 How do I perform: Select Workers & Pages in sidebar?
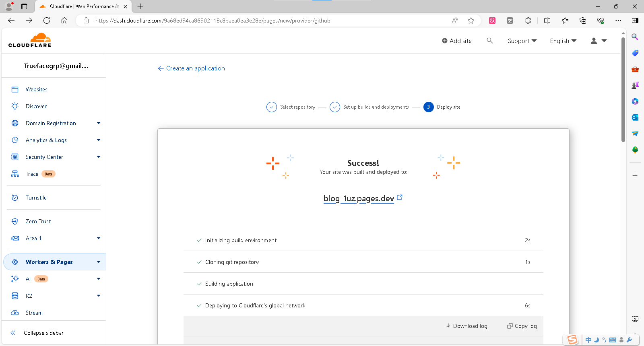point(49,262)
